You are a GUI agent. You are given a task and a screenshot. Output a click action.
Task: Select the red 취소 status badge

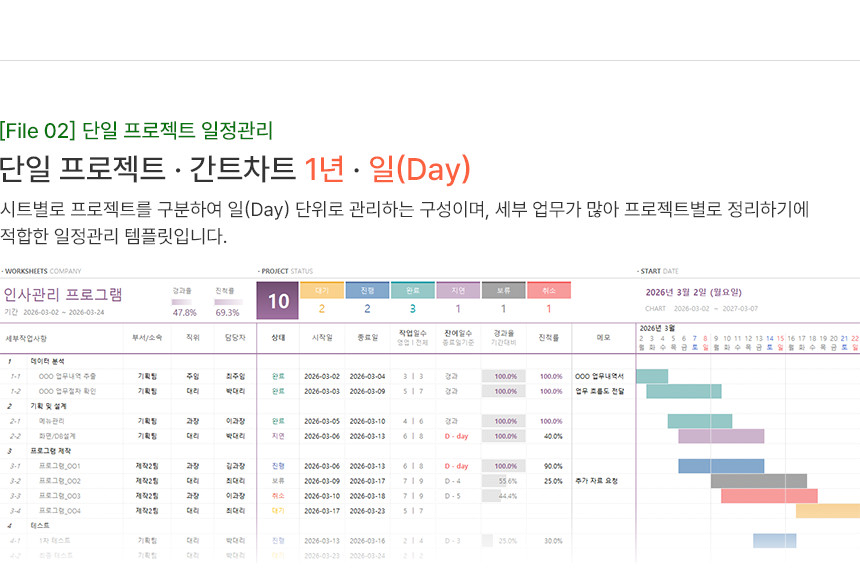click(x=548, y=291)
